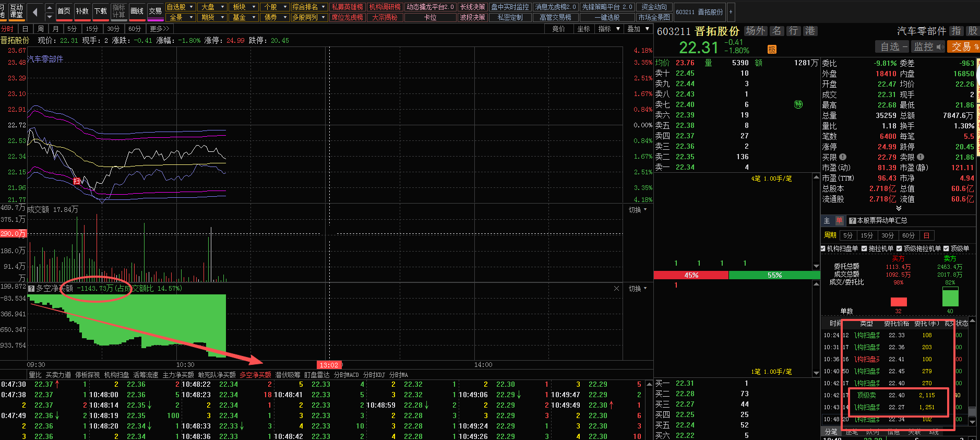Click the 行 badge beside the stock name
Screen dimensions: 980x440
coord(793,31)
